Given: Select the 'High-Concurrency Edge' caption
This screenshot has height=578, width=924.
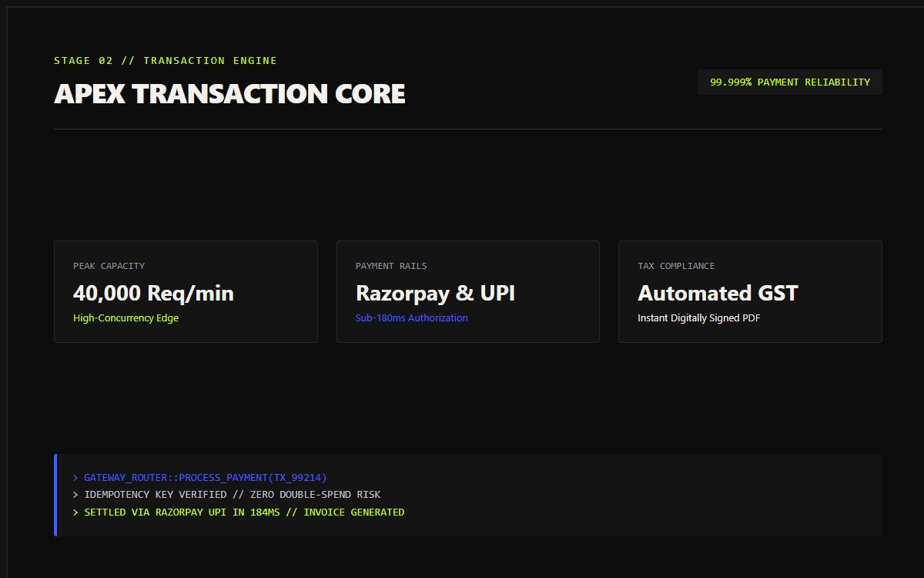Looking at the screenshot, I should pyautogui.click(x=126, y=318).
